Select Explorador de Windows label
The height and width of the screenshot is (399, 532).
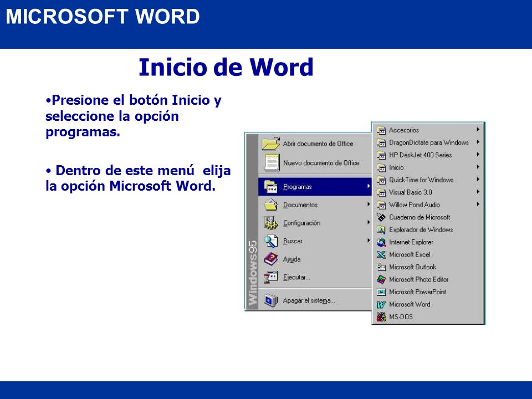(421, 229)
